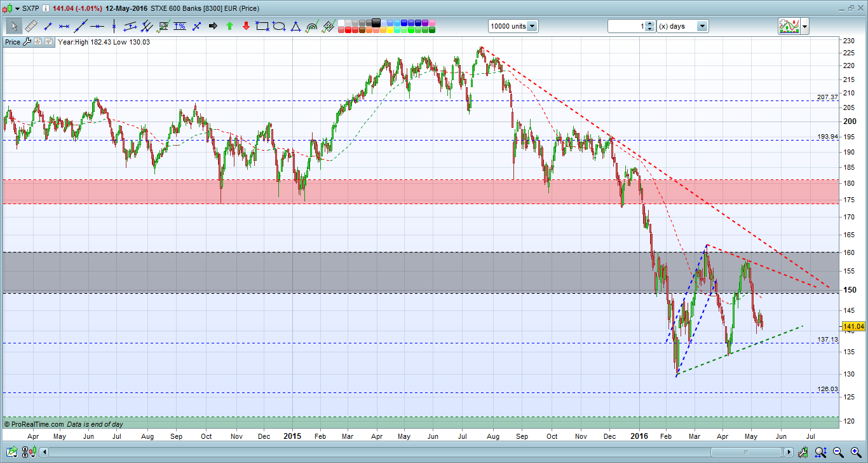
Task: Choose the vertical line drawing tool
Action: tap(114, 26)
